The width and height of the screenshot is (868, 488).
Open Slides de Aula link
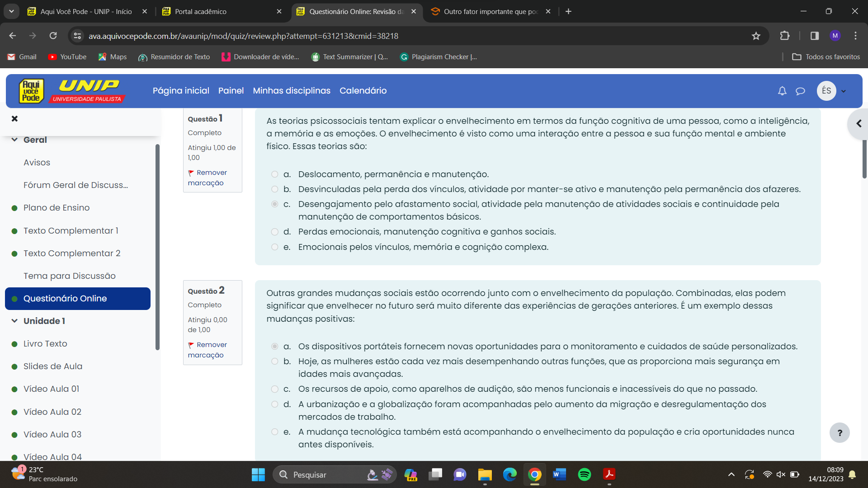coord(53,366)
